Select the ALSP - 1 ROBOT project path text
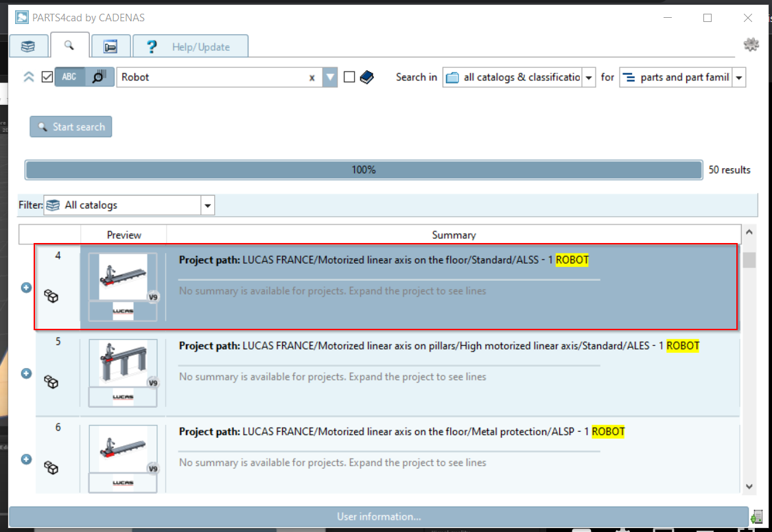The image size is (772, 532). click(x=401, y=432)
